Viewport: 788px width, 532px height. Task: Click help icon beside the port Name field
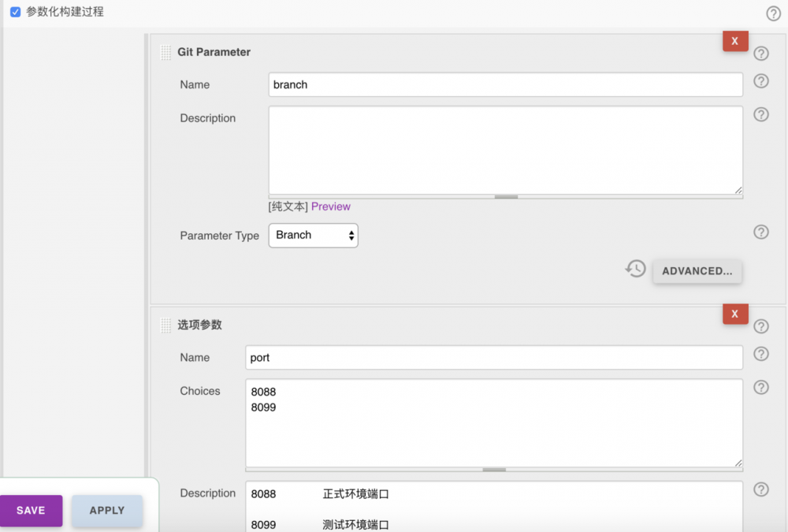tap(760, 354)
